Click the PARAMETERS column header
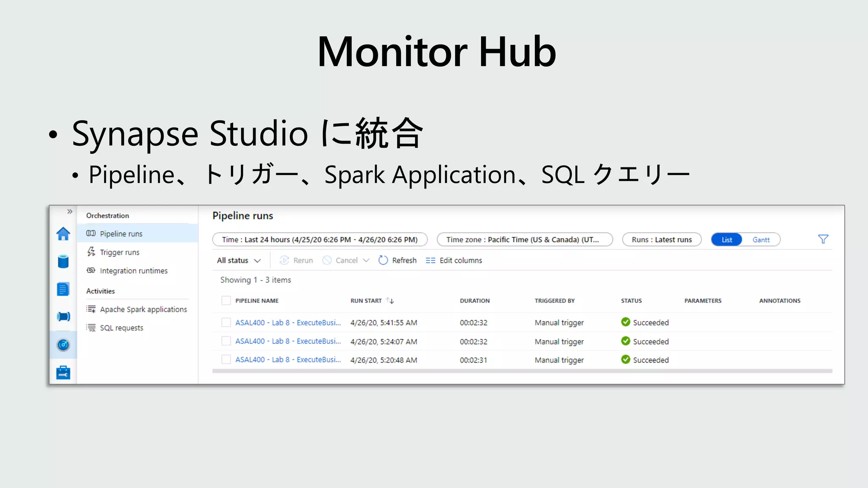This screenshot has width=868, height=488. coord(703,301)
